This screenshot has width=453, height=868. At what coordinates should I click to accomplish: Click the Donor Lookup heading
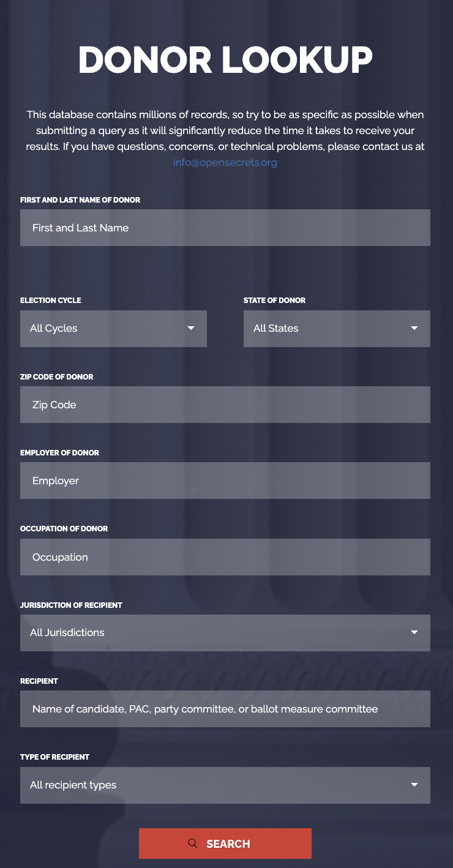tap(225, 60)
